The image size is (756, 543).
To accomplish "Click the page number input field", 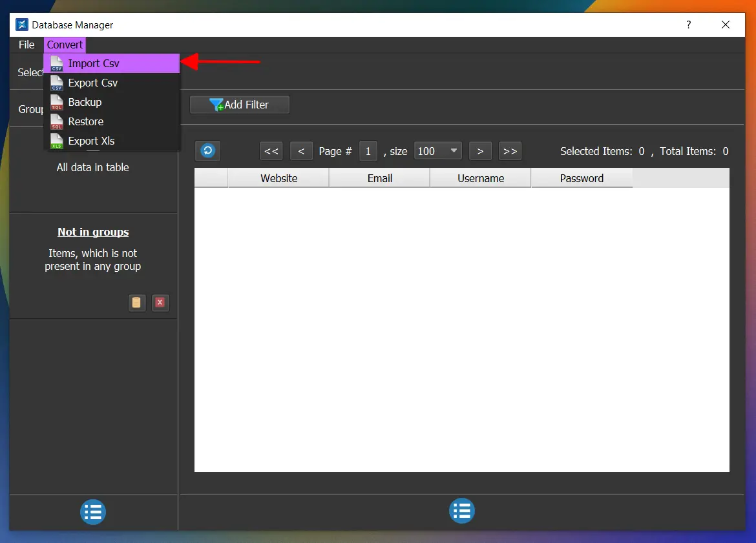I will click(x=368, y=151).
